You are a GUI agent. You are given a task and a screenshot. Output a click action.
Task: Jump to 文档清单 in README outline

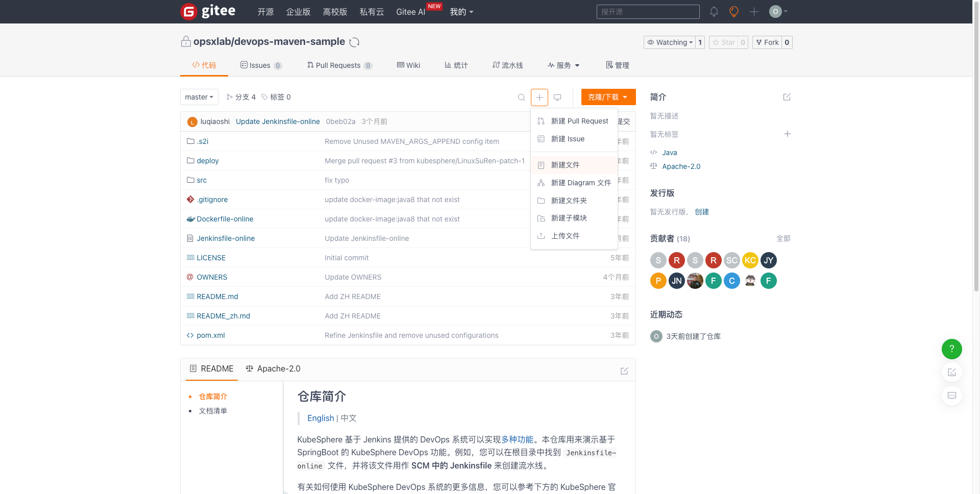click(x=213, y=411)
